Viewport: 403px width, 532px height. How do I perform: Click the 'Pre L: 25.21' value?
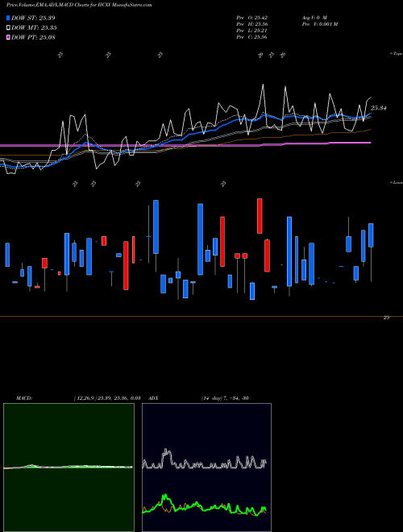tap(251, 31)
